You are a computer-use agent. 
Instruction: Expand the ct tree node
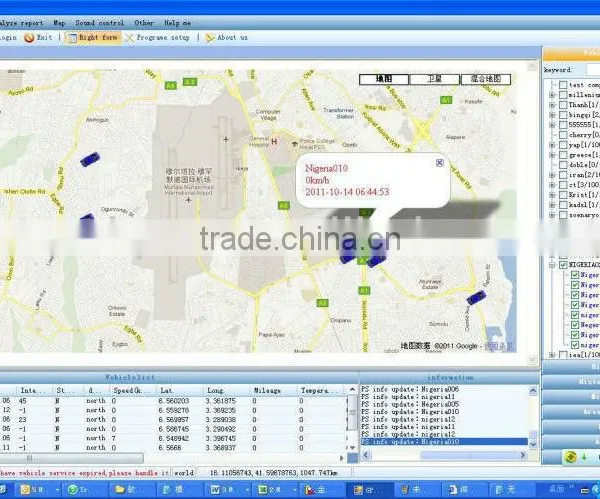pos(552,185)
